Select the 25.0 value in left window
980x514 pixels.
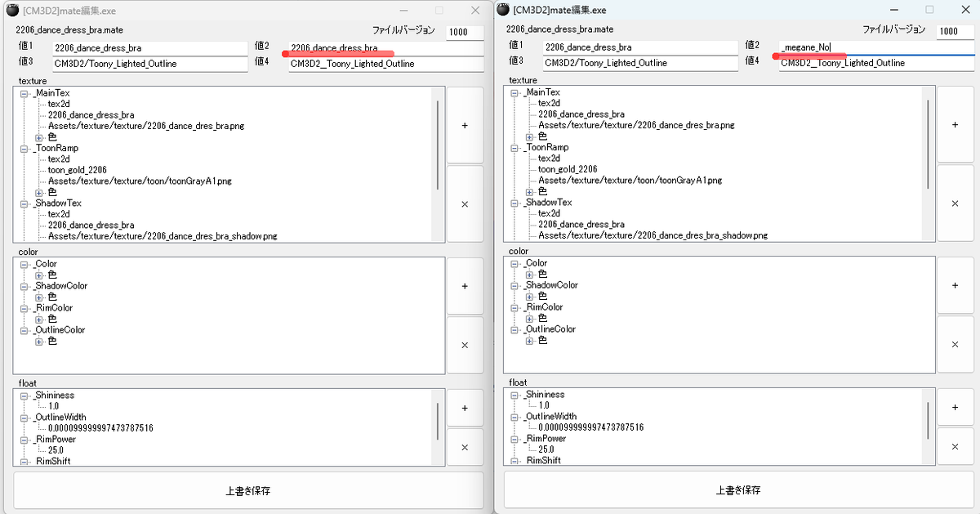point(56,450)
